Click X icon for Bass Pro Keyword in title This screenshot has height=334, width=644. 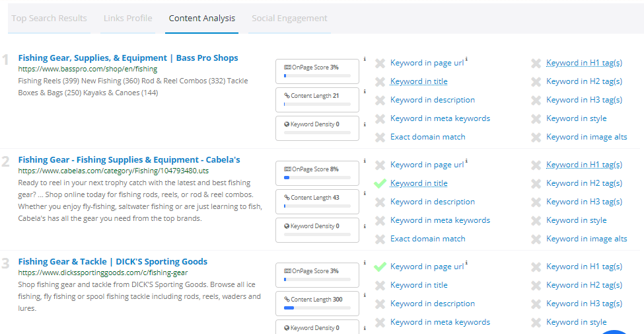click(380, 82)
